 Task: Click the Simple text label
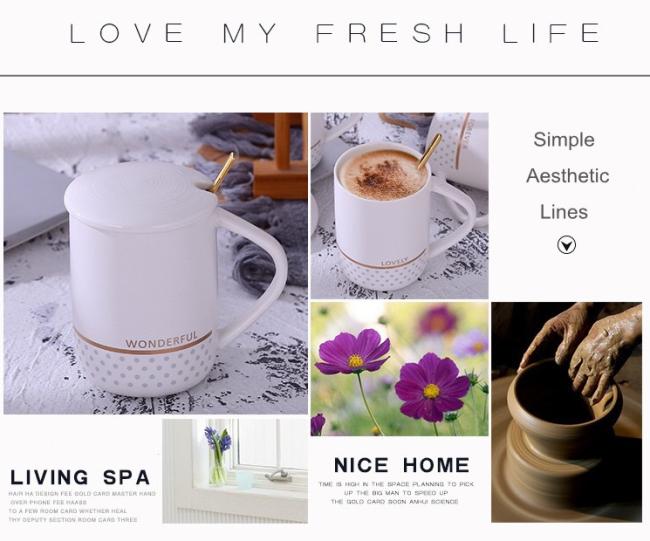564,140
